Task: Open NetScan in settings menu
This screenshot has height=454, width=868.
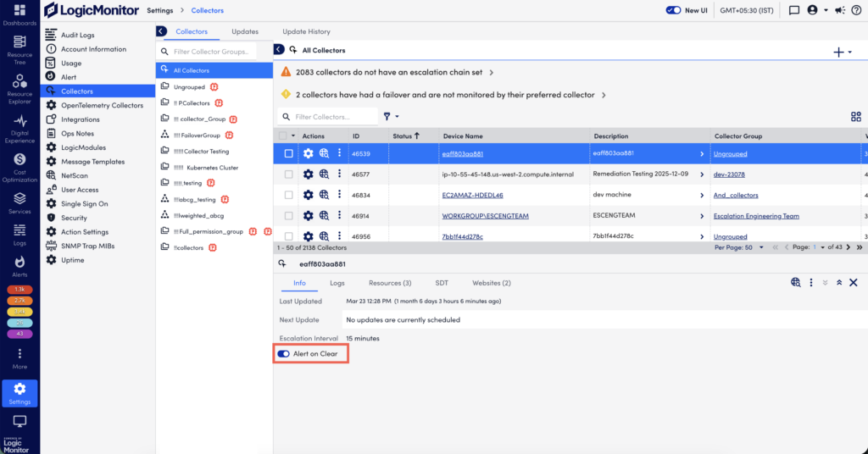Action: click(x=75, y=175)
